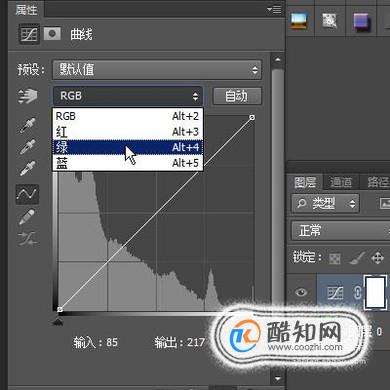
Task: Click the Properties scrollbar up arrow
Action: point(278,59)
